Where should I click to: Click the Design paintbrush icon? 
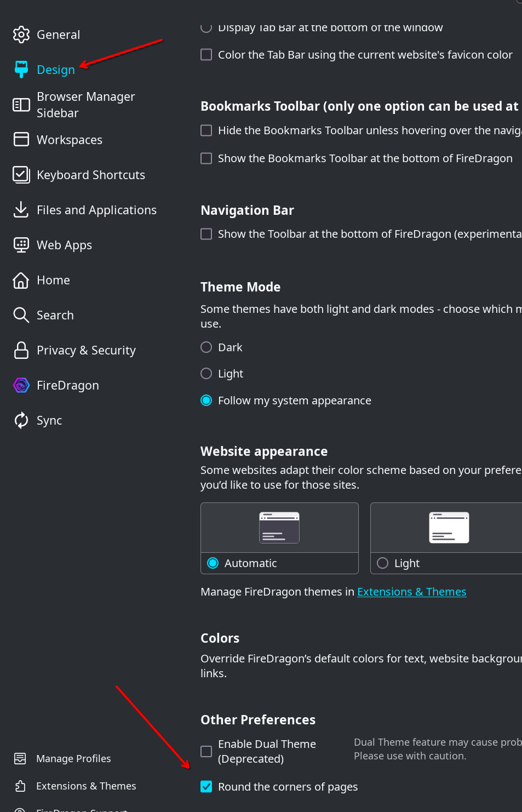(21, 70)
